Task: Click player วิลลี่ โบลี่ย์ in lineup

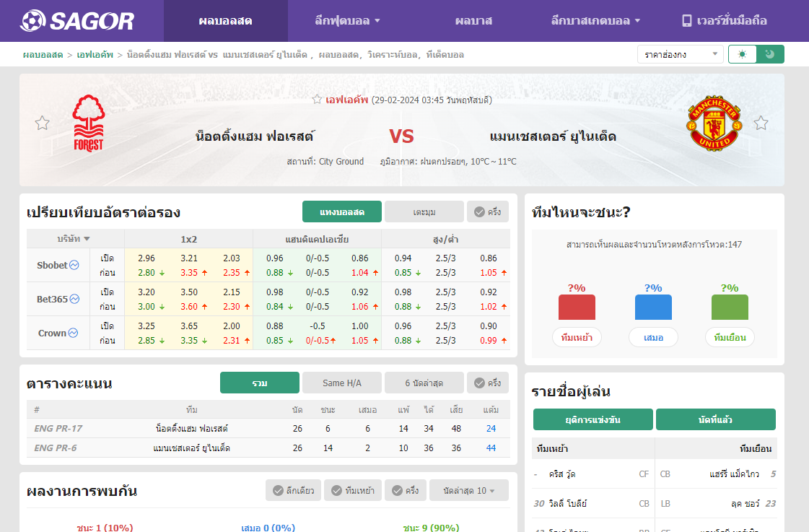Action: [x=567, y=504]
